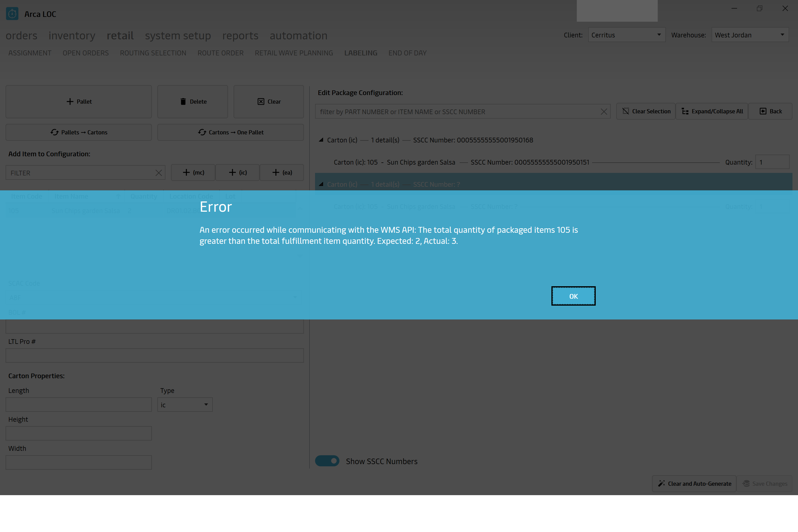
Task: Toggle Show SSCC Numbers switch
Action: click(327, 461)
